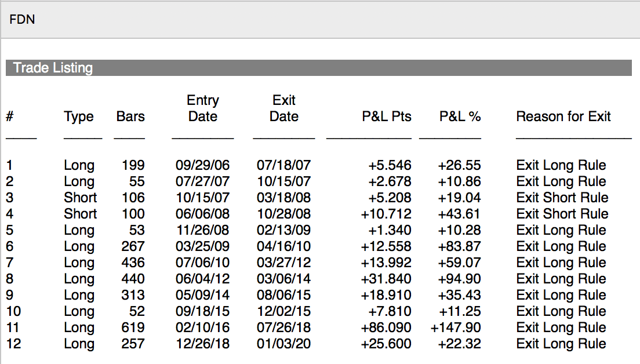Click bars value 619
Viewport: 640px width, 364px height.
(134, 327)
